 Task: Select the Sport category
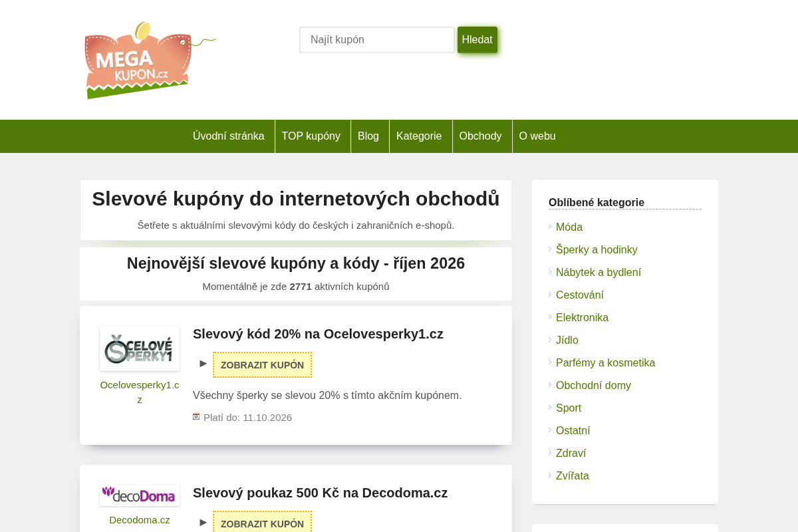(569, 408)
